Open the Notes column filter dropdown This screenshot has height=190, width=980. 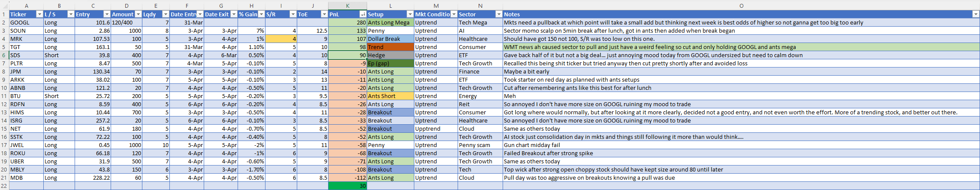pos(975,14)
